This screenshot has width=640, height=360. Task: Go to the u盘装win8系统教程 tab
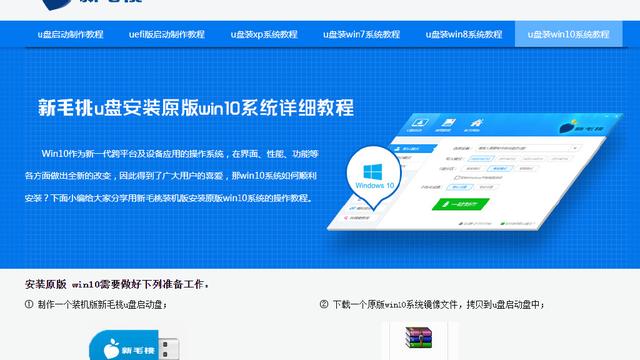(x=463, y=34)
